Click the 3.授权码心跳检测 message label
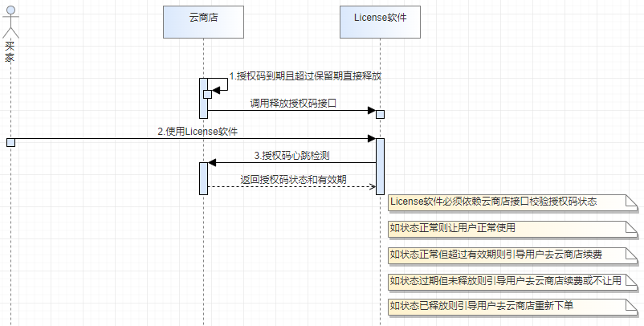Image resolution: width=644 pixels, height=326 pixels. [x=292, y=154]
